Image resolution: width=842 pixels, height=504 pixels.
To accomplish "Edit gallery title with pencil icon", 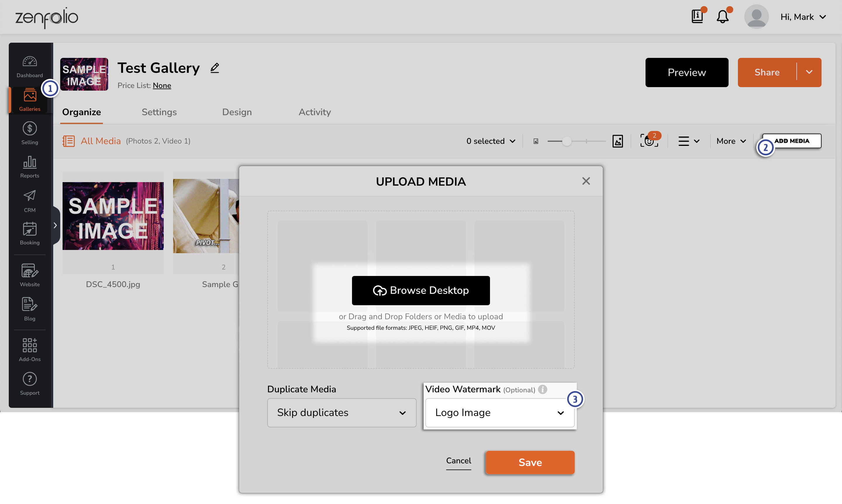I will (x=215, y=68).
